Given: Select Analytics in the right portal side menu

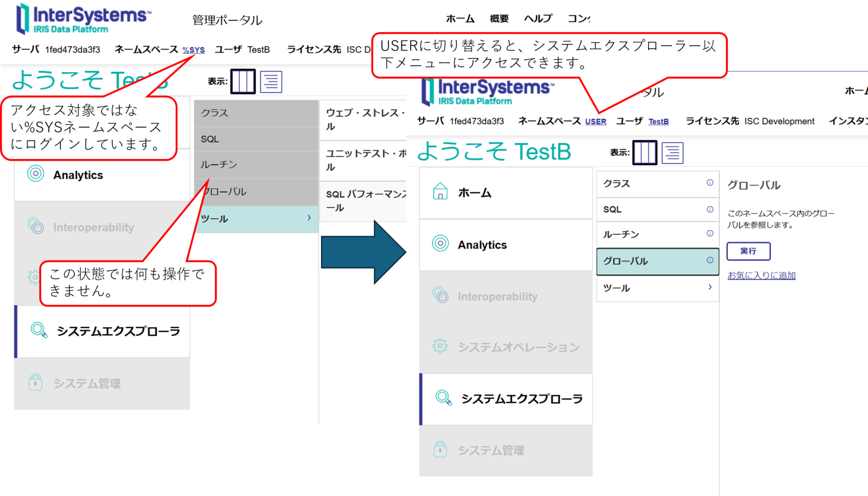Looking at the screenshot, I should pyautogui.click(x=506, y=245).
